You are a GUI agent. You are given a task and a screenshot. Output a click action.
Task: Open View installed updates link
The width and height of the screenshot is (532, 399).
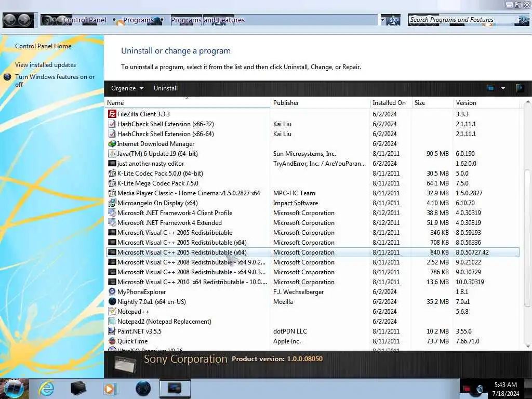tap(46, 65)
